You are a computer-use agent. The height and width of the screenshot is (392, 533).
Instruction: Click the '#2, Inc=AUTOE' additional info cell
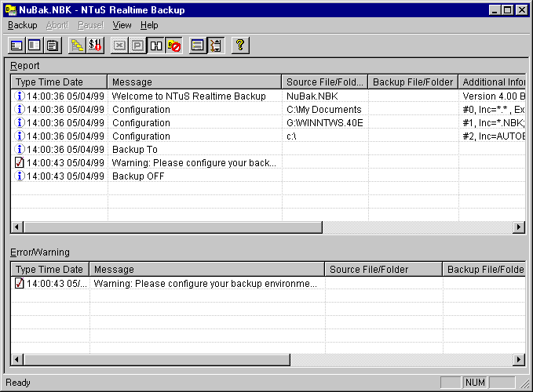[494, 136]
